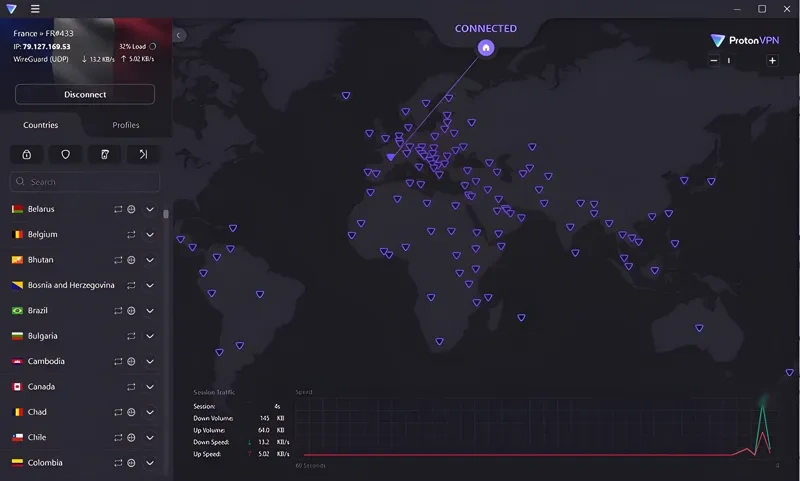
Task: Toggle Secure Core lock setting
Action: coord(27,154)
